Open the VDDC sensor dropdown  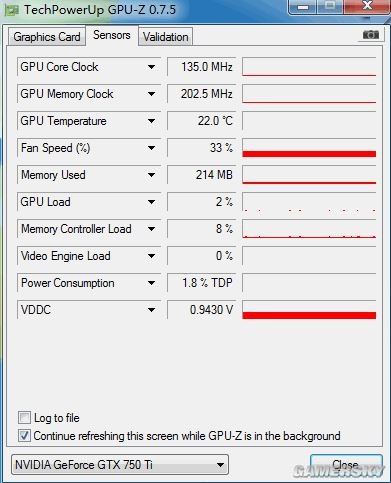click(x=151, y=310)
